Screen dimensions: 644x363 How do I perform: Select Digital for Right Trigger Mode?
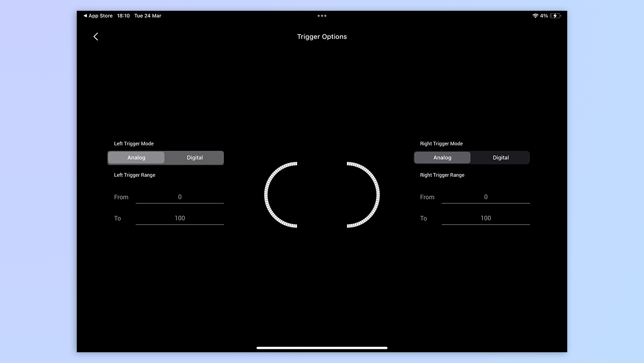tap(500, 157)
